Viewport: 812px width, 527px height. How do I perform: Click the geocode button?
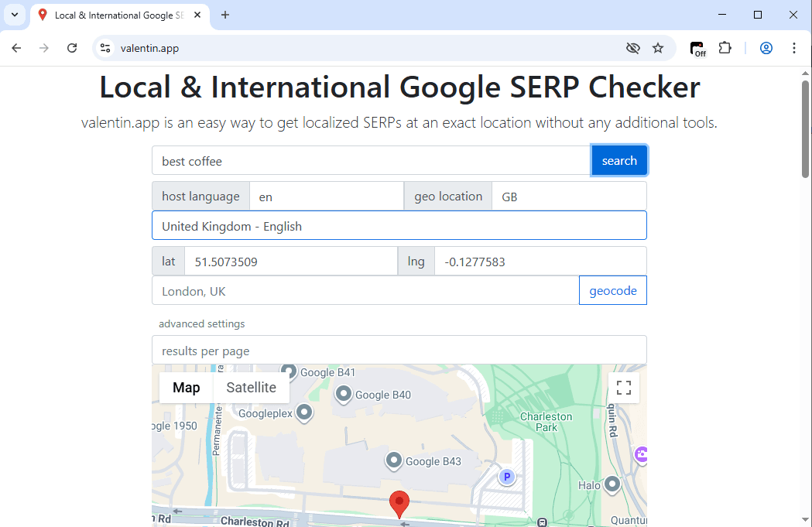pyautogui.click(x=612, y=291)
